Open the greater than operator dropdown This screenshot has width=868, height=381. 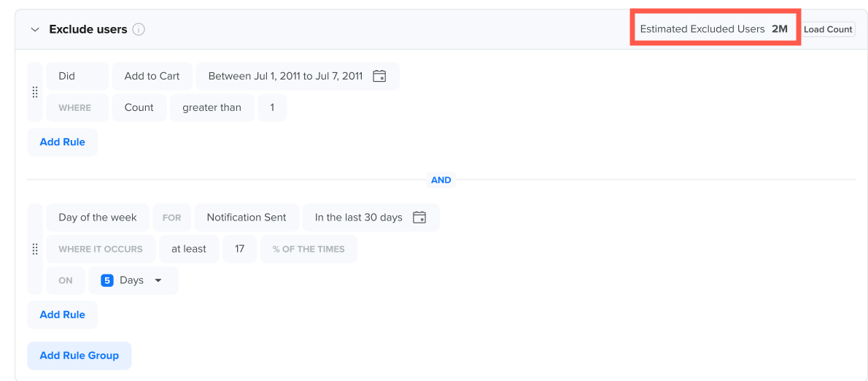point(212,107)
